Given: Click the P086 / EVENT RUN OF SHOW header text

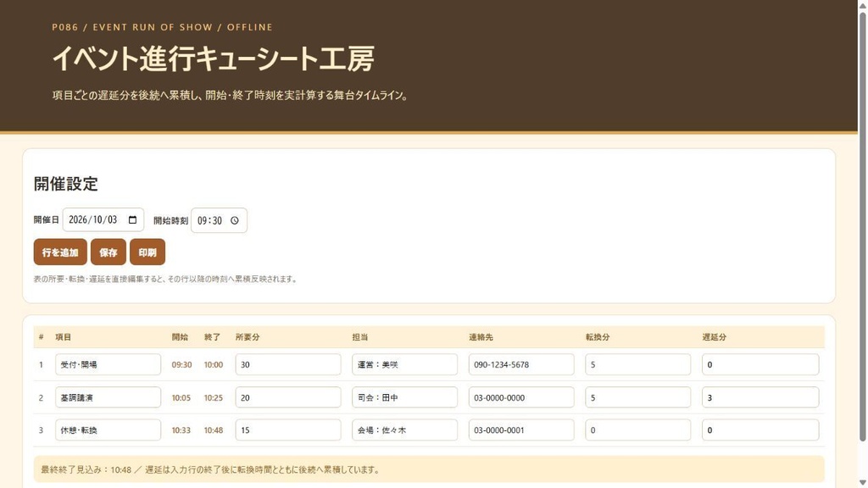Looking at the screenshot, I should [162, 27].
